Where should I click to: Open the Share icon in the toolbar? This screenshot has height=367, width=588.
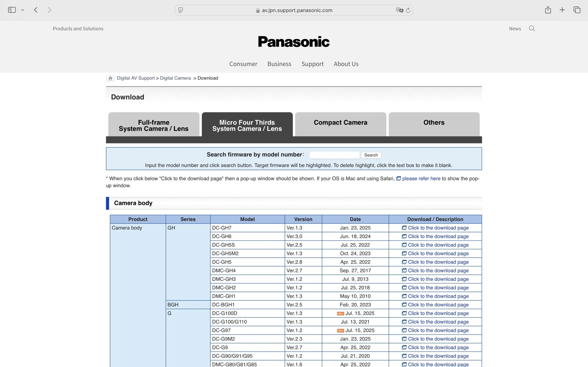coord(548,10)
